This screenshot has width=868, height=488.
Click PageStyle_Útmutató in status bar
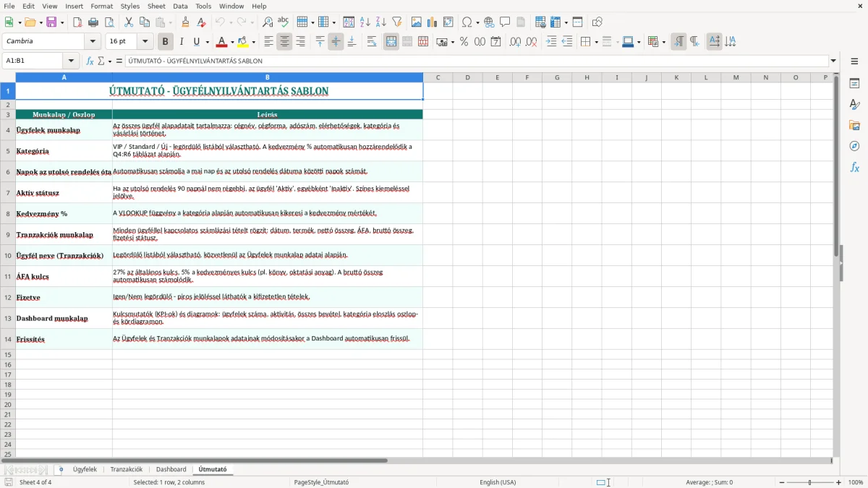point(322,482)
